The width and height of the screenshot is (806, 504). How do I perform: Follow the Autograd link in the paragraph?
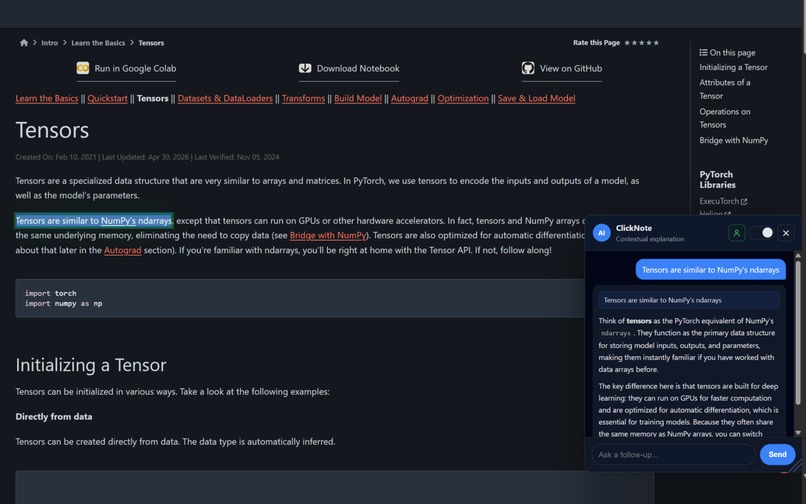(x=122, y=250)
